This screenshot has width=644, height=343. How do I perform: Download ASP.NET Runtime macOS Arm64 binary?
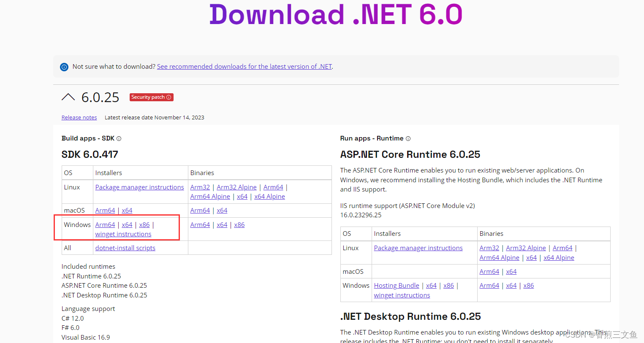pos(489,272)
